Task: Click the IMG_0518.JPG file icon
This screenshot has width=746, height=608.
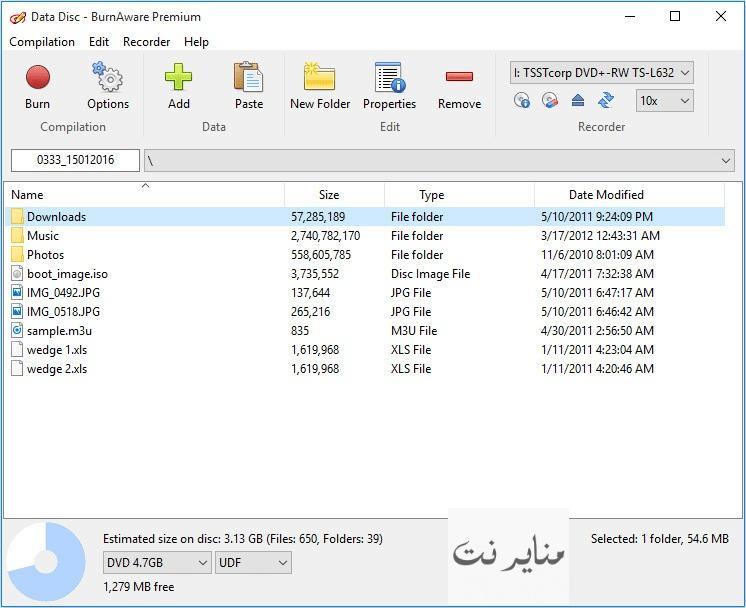Action: tap(17, 312)
